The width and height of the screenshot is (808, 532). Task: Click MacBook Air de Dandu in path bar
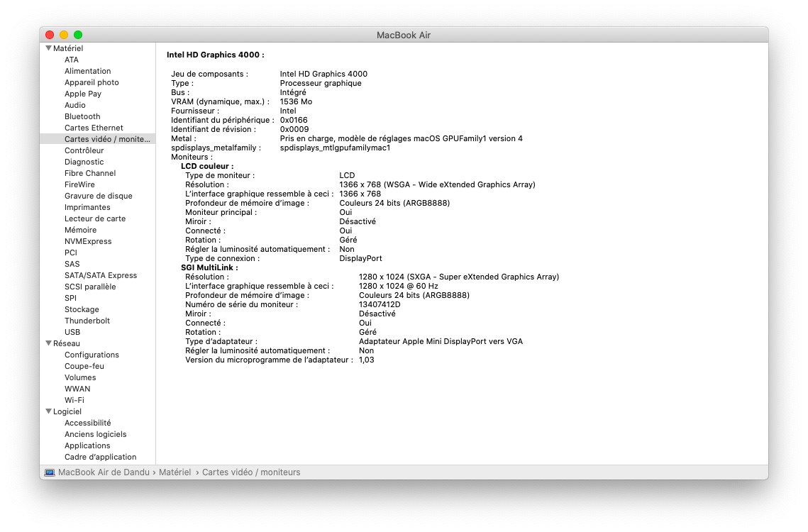(104, 472)
